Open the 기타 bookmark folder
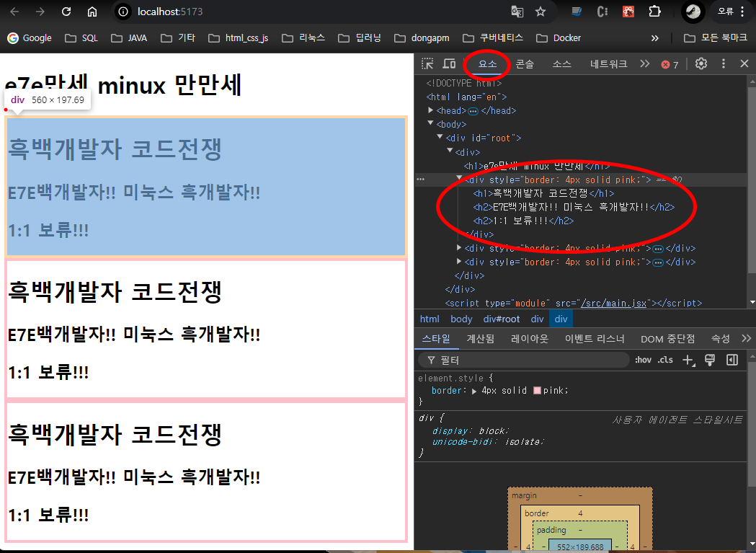 click(x=178, y=38)
